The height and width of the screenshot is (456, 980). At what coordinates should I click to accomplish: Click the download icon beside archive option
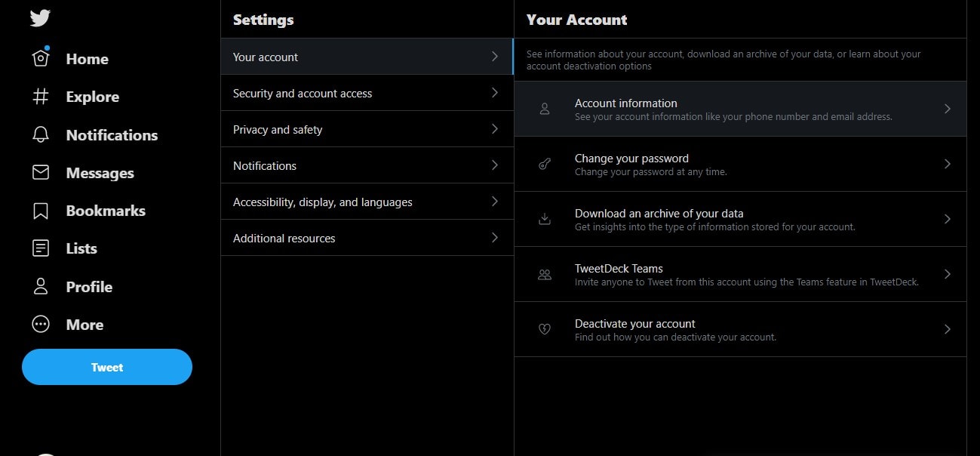(545, 219)
